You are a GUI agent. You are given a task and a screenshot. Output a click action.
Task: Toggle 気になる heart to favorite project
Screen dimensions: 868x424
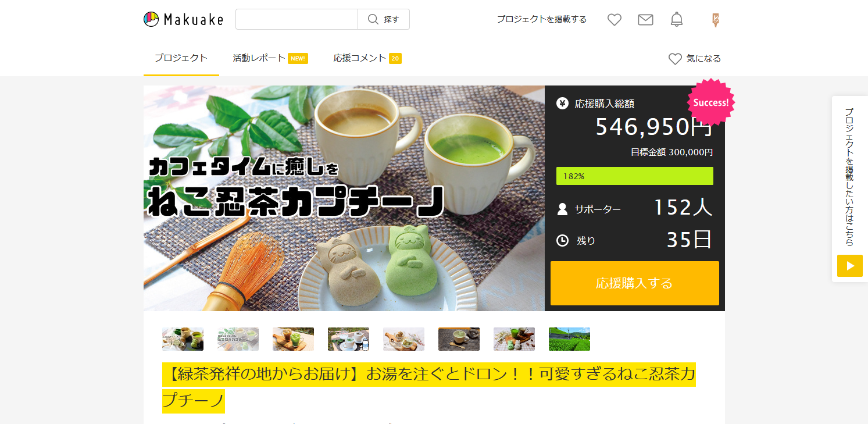pos(695,59)
